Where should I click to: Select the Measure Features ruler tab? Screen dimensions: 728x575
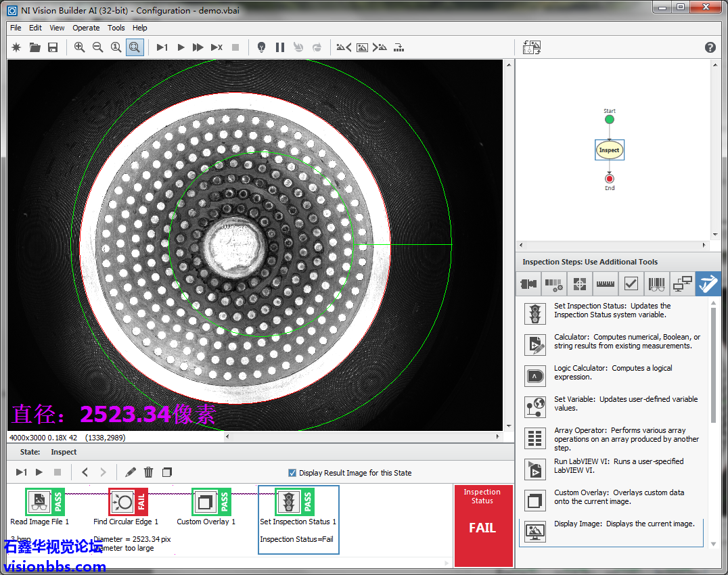click(x=605, y=284)
